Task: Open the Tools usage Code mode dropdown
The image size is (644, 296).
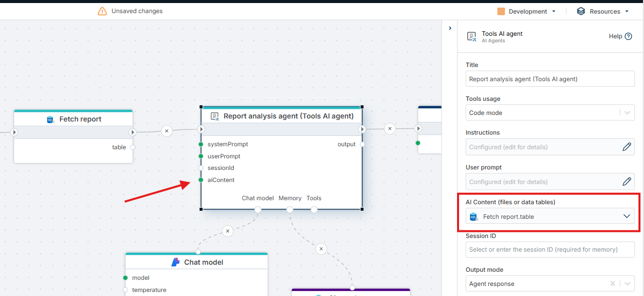Action: click(x=550, y=113)
